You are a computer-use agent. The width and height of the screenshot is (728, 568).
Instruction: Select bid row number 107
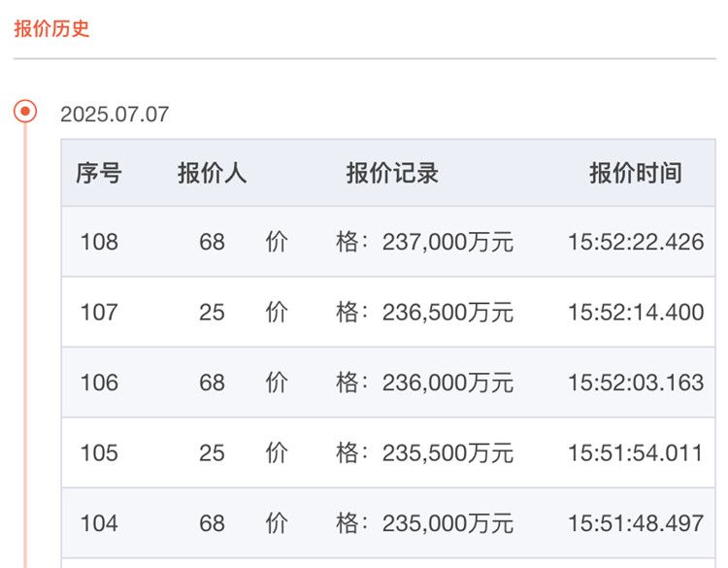pos(99,313)
